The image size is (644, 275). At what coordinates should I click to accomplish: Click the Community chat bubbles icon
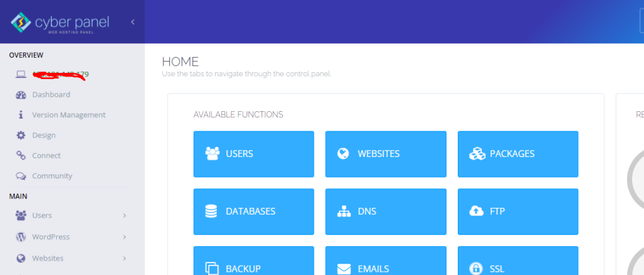click(x=21, y=176)
